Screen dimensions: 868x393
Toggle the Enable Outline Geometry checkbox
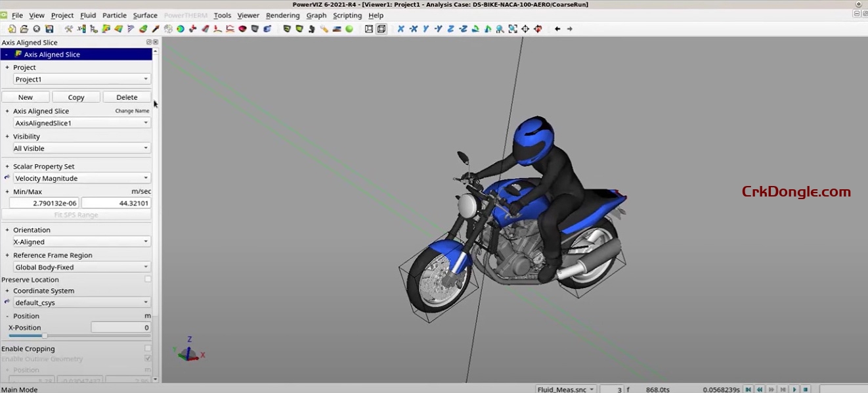[148, 358]
